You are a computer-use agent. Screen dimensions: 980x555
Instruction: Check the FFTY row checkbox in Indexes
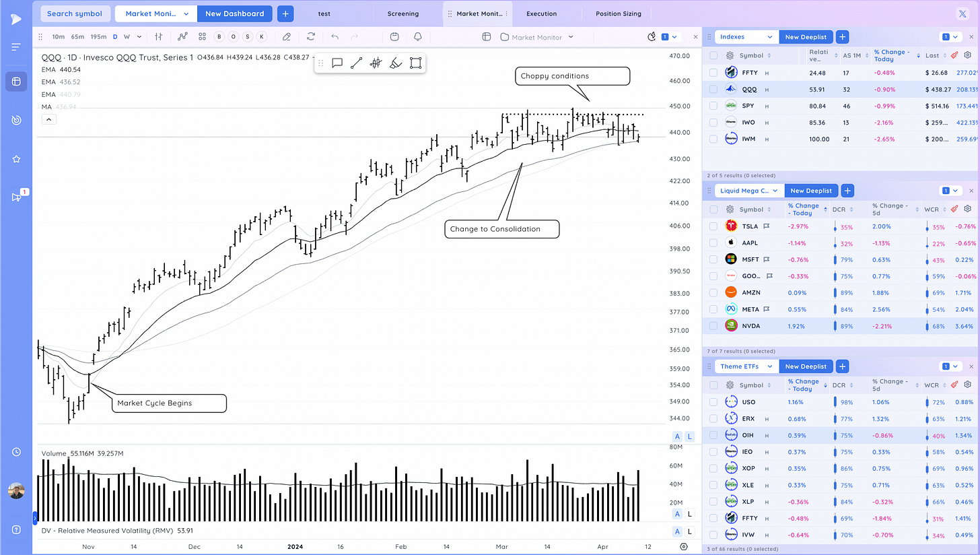[713, 72]
